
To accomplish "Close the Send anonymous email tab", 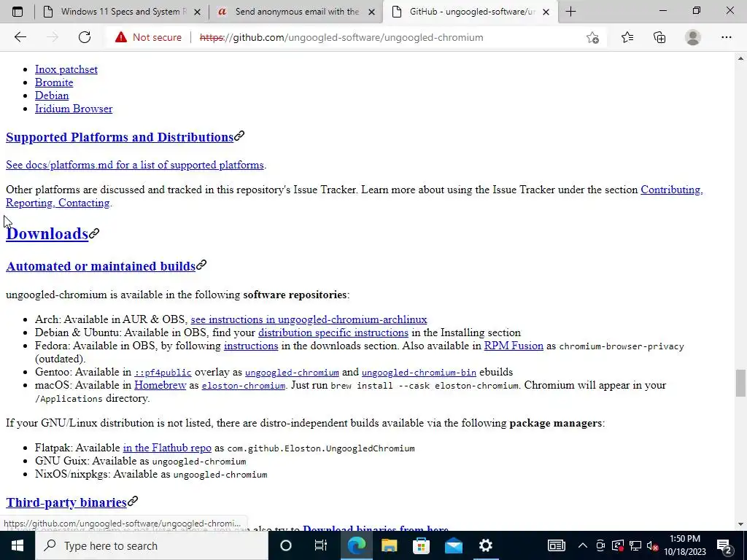I will click(371, 12).
